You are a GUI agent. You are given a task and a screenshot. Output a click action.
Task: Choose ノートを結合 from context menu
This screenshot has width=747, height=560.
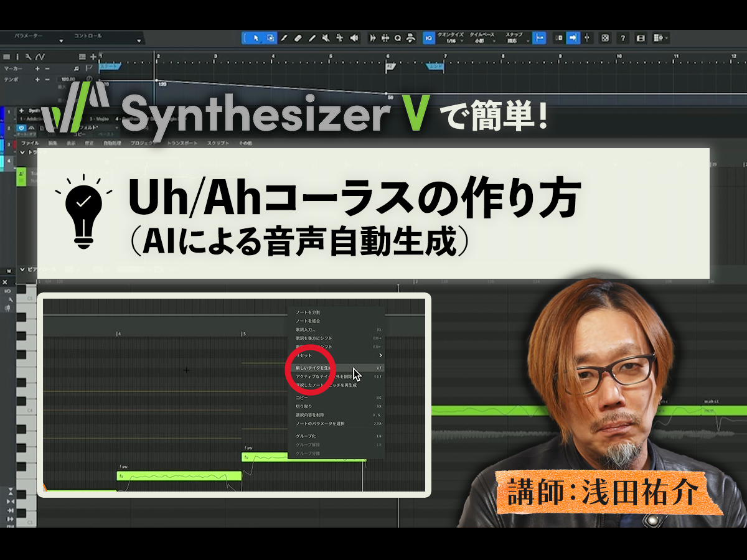336,321
